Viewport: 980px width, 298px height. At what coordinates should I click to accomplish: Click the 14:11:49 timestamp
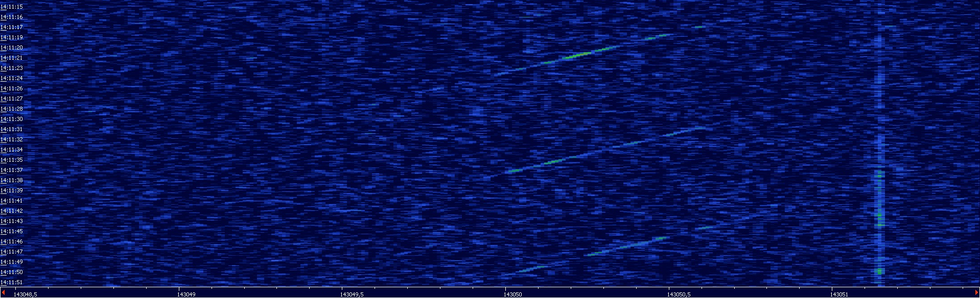12,262
